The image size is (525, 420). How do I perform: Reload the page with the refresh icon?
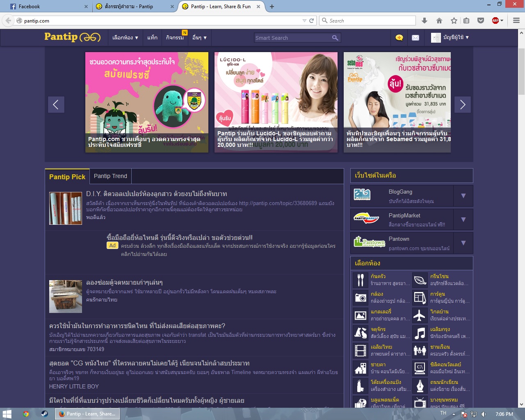[311, 21]
